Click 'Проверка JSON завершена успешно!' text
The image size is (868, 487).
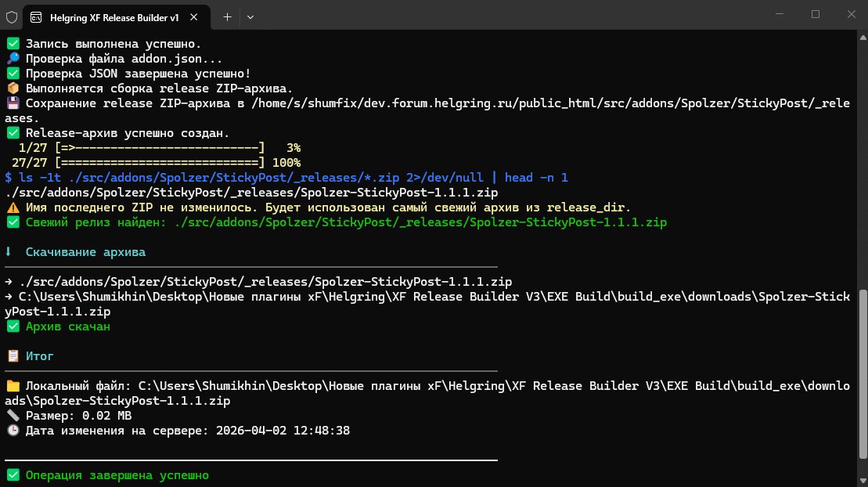point(138,74)
